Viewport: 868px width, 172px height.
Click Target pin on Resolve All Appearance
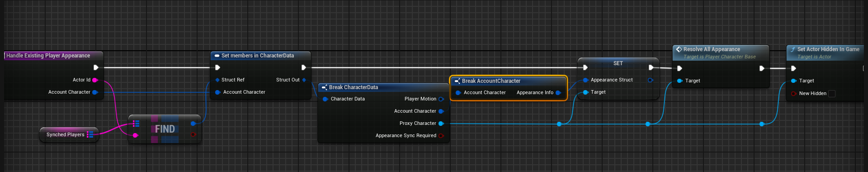[x=680, y=81]
